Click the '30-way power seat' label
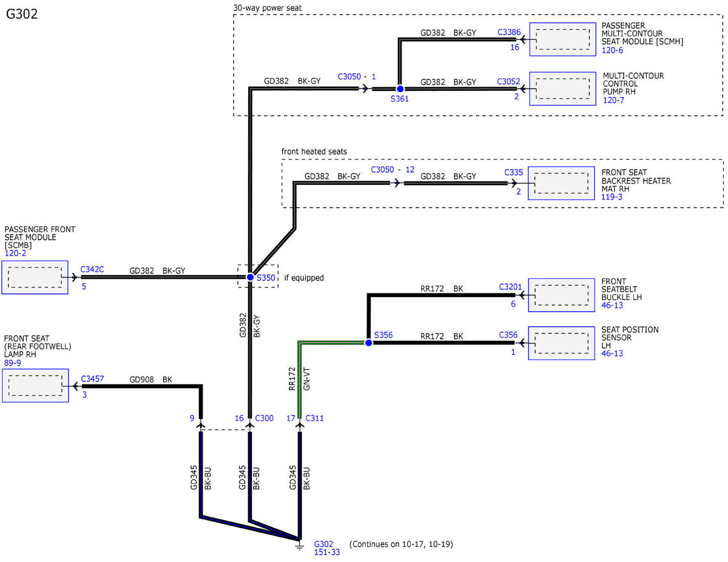The width and height of the screenshot is (728, 562). [x=267, y=8]
